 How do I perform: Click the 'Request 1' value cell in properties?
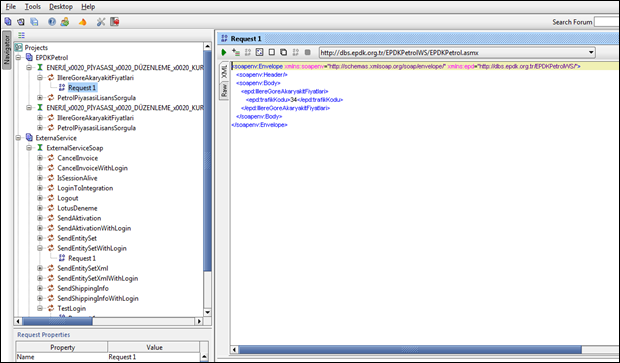154,357
